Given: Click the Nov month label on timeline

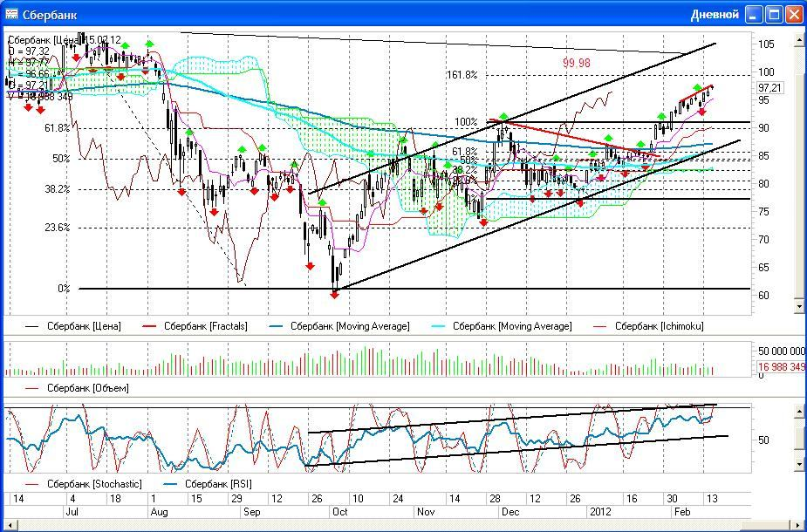Looking at the screenshot, I should [x=426, y=513].
